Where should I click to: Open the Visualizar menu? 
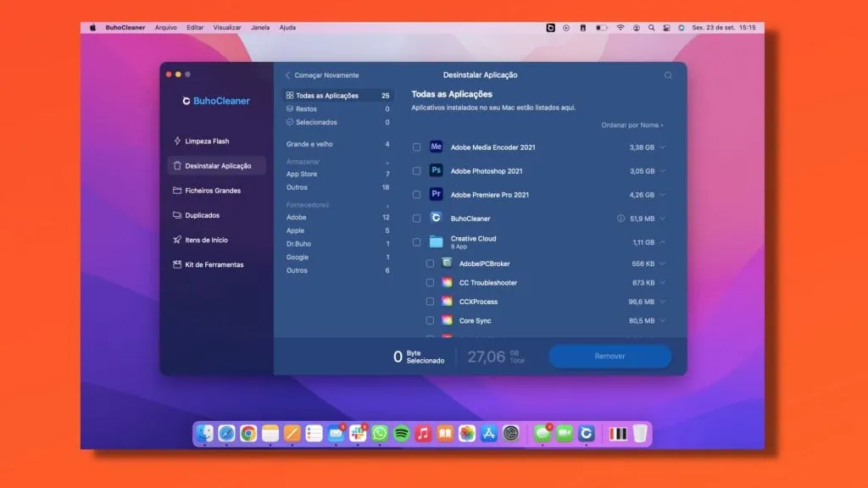(227, 27)
